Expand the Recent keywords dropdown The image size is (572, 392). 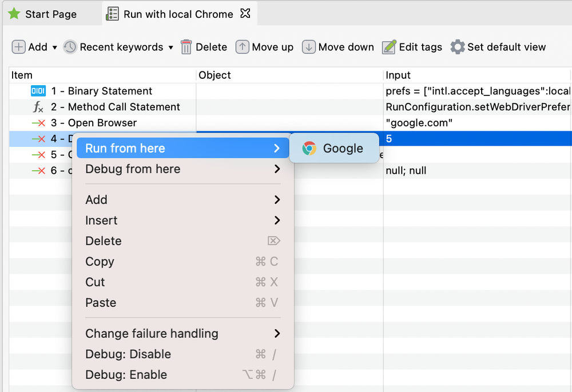(x=171, y=48)
